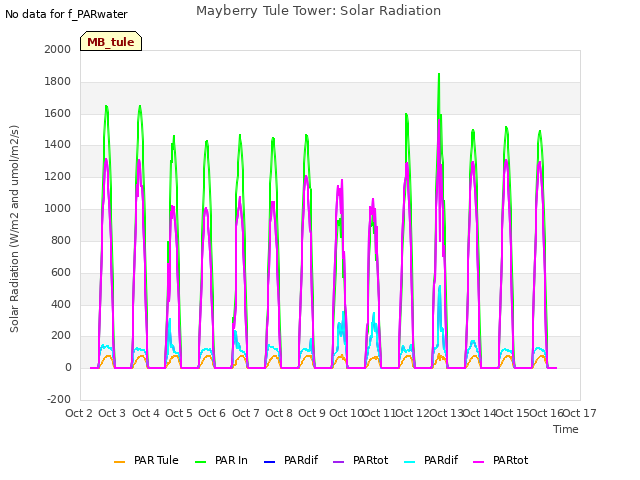The height and width of the screenshot is (480, 640).
Task: Click the '200' y-axis tick label
Action: click(61, 336)
